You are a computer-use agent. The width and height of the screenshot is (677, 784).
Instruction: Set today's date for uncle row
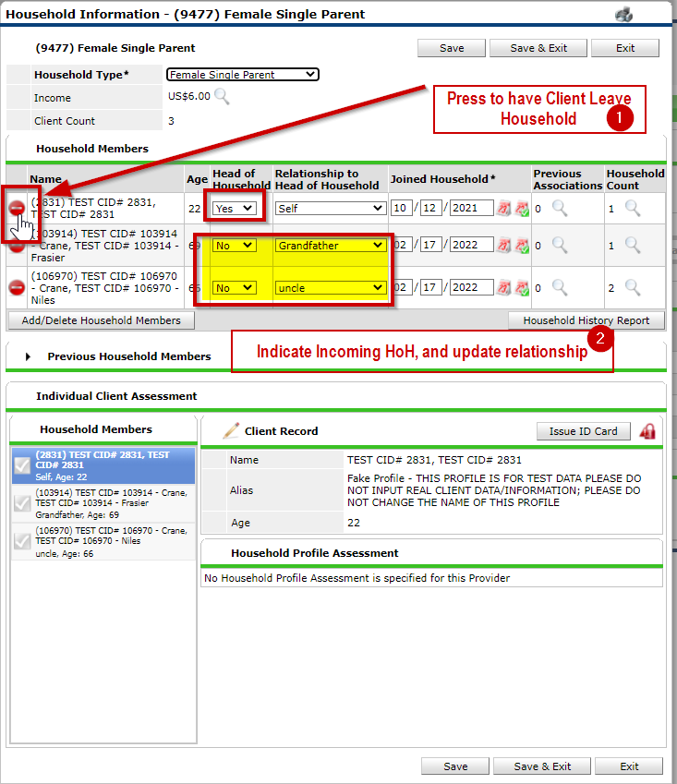pos(522,287)
